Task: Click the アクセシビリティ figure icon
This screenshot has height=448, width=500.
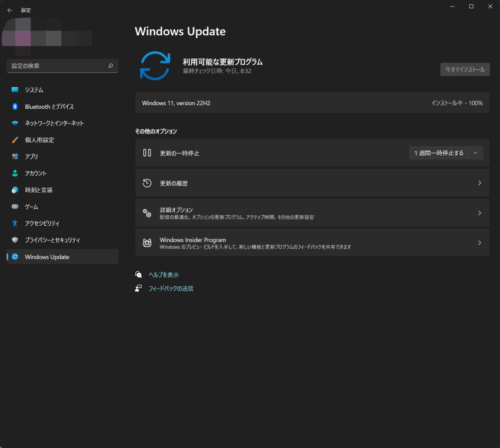Action: tap(15, 223)
